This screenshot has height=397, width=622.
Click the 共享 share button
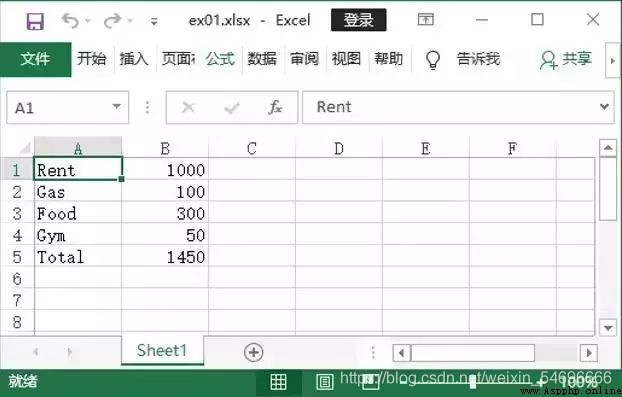566,59
